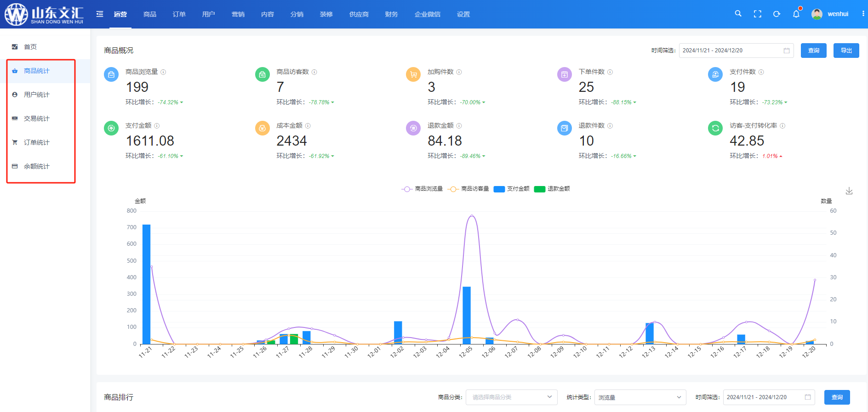
Task: Click the wenhui username text
Action: click(838, 14)
